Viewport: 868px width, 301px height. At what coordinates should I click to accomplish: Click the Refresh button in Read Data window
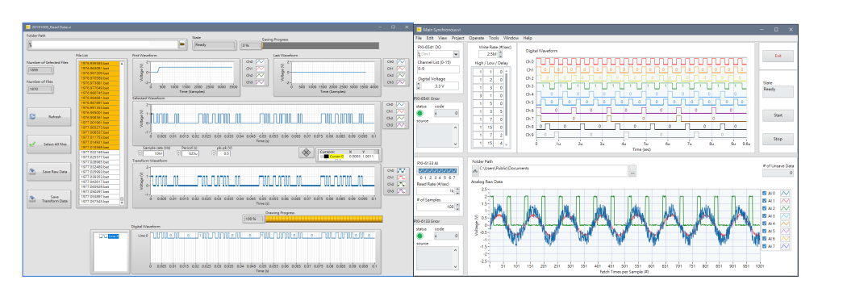48,117
